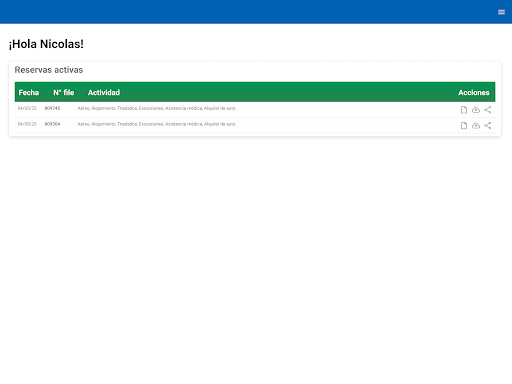Select the Acciones column header

(474, 92)
